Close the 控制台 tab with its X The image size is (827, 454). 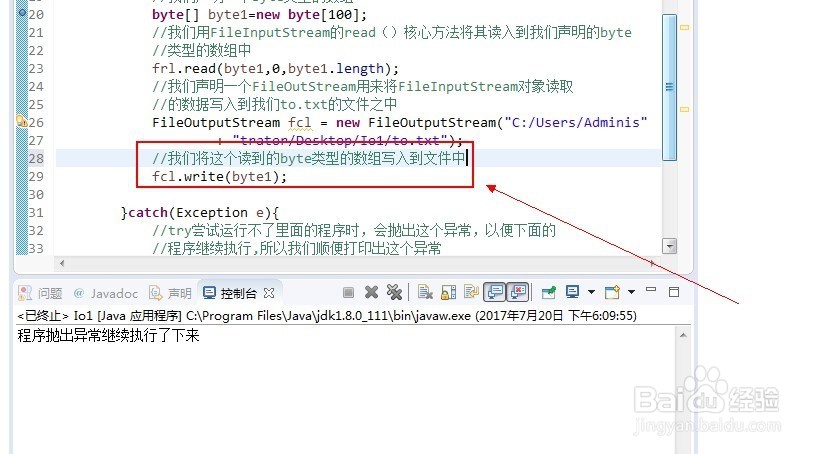(x=269, y=293)
